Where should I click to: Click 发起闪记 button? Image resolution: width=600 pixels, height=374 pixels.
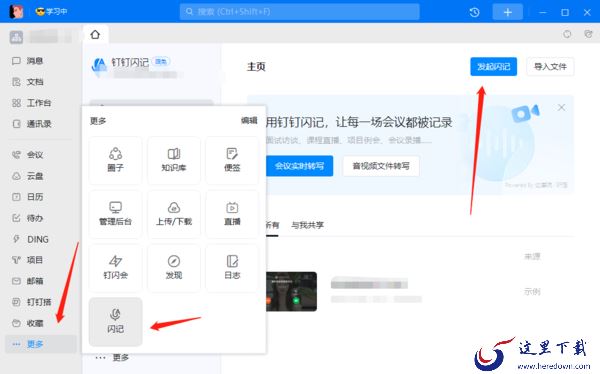(x=494, y=67)
